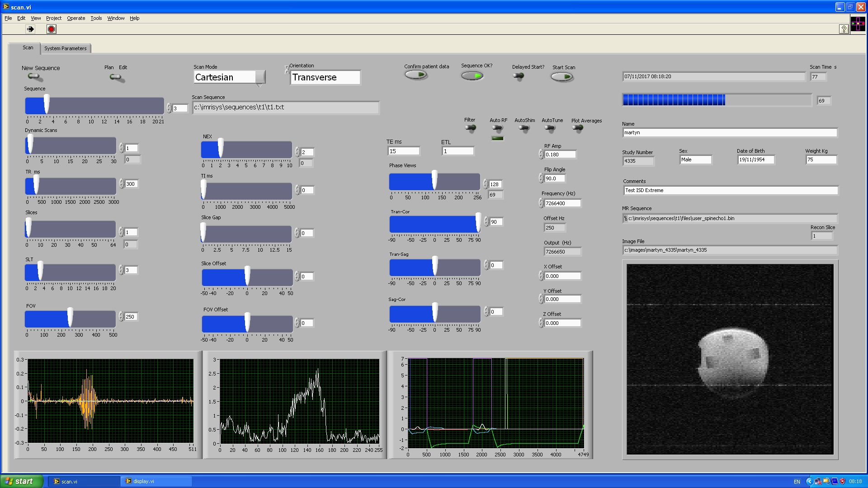
Task: Toggle the Filter switch
Action: pyautogui.click(x=471, y=128)
